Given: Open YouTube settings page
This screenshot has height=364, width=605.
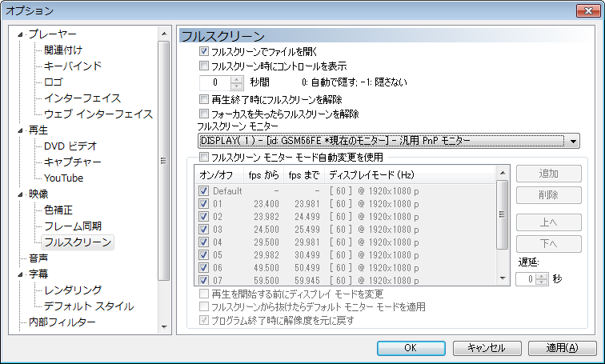Looking at the screenshot, I should [x=64, y=178].
